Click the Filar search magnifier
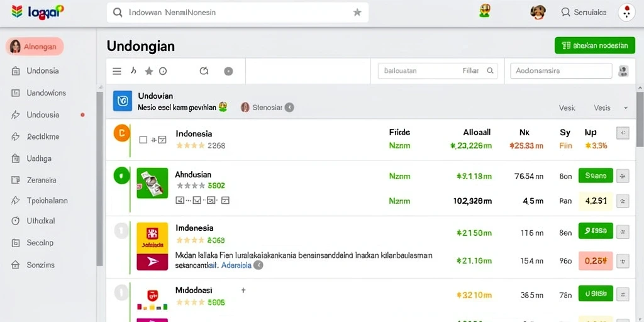The image size is (644, 322). point(490,70)
